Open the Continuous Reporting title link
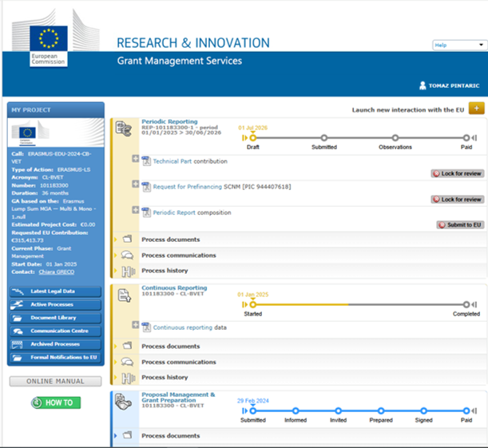This screenshot has width=488, height=448. [174, 287]
